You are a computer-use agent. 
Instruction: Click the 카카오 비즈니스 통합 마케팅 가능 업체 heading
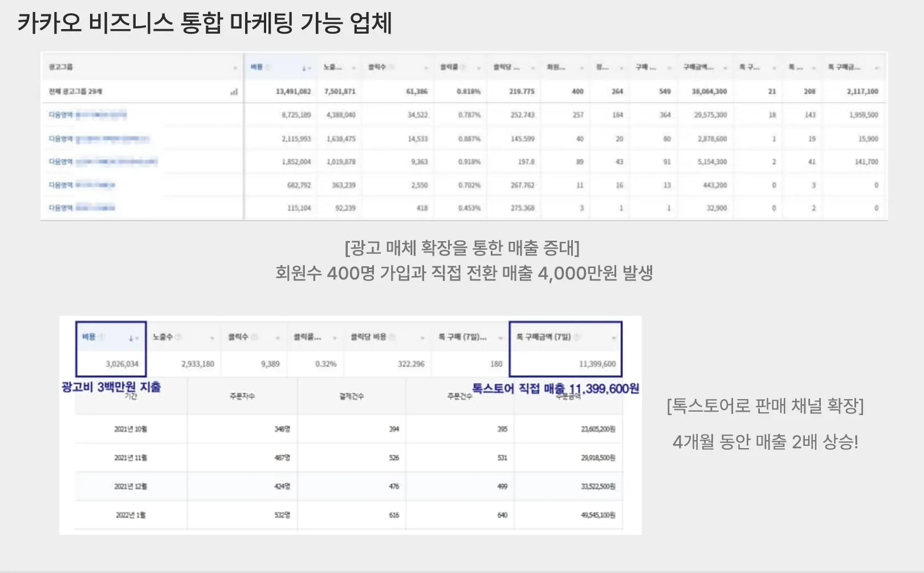[205, 23]
